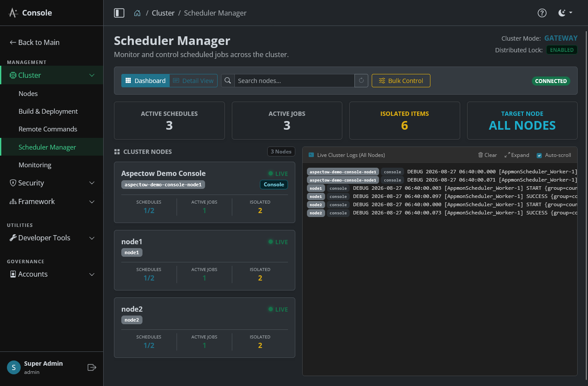Open Remote Commands page
The image size is (588, 386).
[x=48, y=129]
